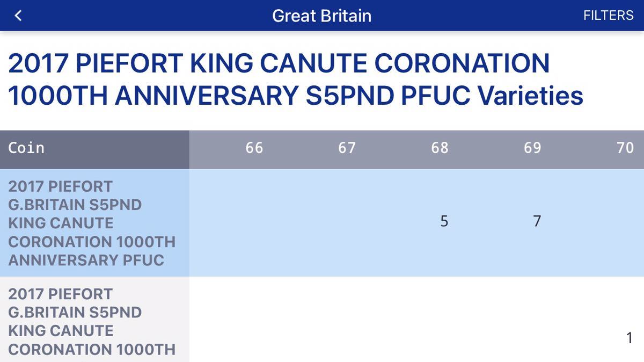Select the grade 69 column header
The image size is (644, 362).
pos(532,148)
